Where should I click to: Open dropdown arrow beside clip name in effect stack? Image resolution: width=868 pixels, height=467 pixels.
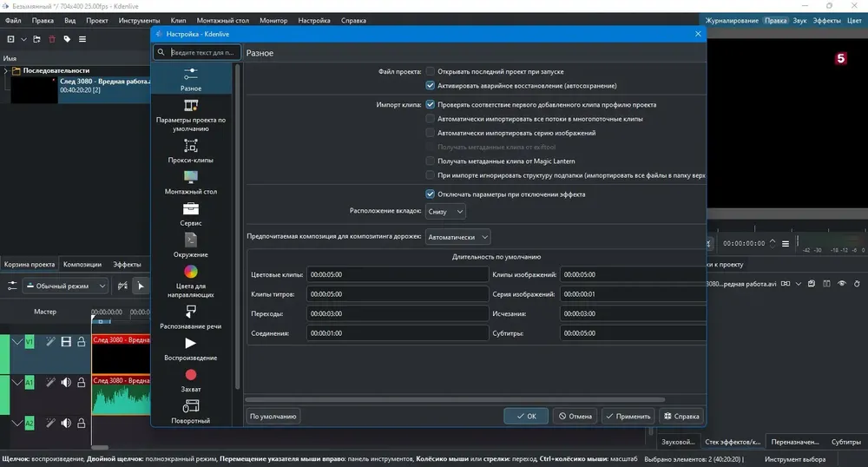[x=799, y=284]
